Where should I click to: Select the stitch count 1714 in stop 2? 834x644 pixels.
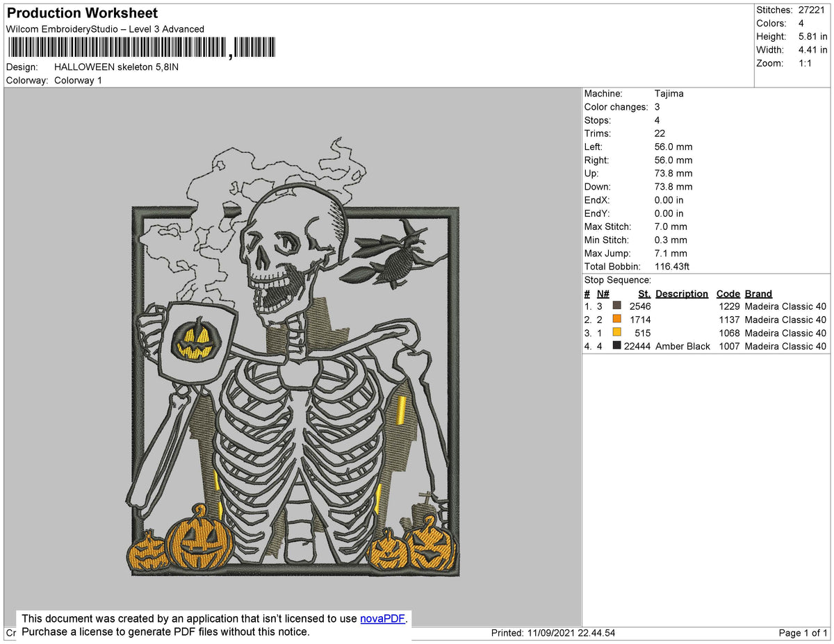[x=639, y=320]
